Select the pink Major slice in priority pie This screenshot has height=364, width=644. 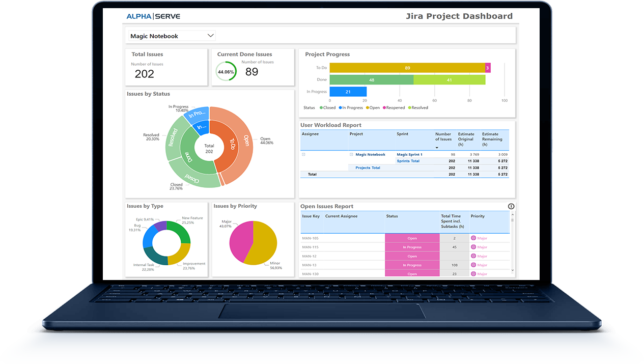tap(242, 241)
